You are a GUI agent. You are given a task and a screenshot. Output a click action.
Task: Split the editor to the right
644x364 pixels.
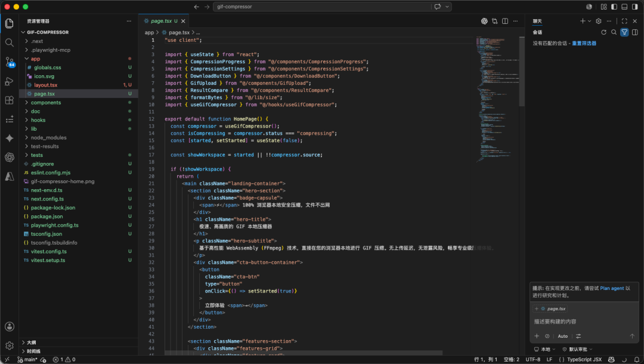[x=505, y=21]
